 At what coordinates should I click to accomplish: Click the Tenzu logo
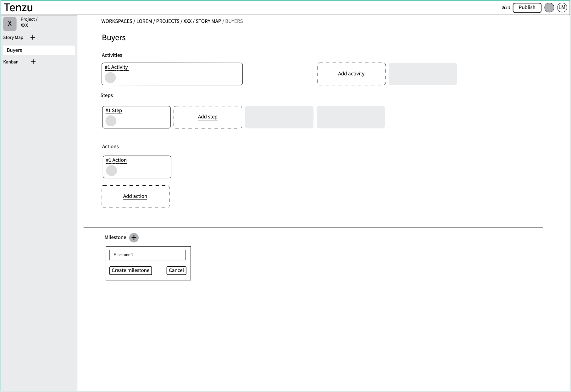tap(18, 7)
